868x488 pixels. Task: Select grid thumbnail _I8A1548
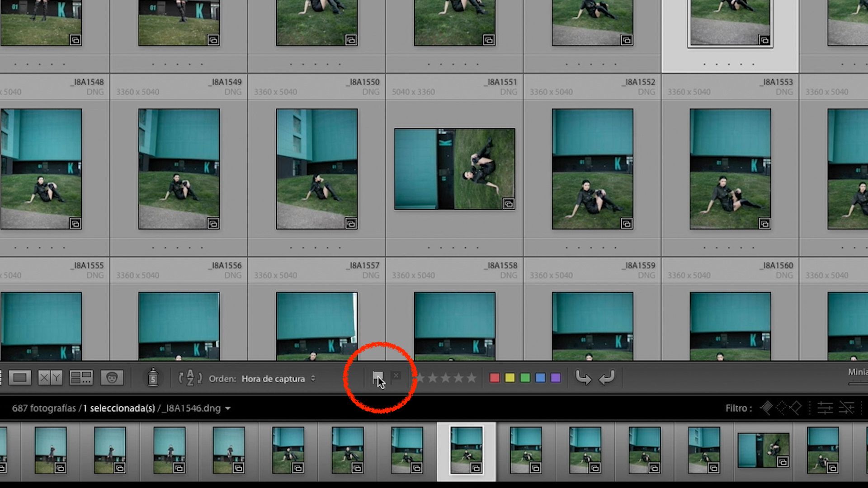tap(41, 169)
